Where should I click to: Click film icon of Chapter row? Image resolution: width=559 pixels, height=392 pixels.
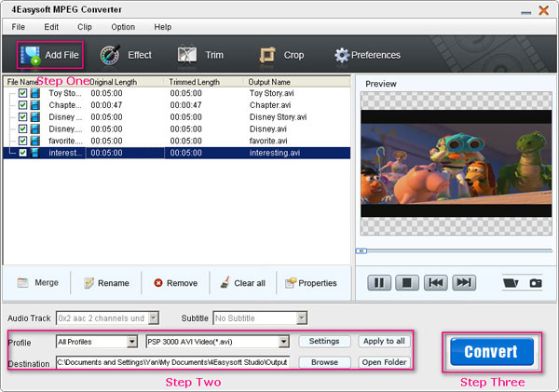tap(35, 105)
